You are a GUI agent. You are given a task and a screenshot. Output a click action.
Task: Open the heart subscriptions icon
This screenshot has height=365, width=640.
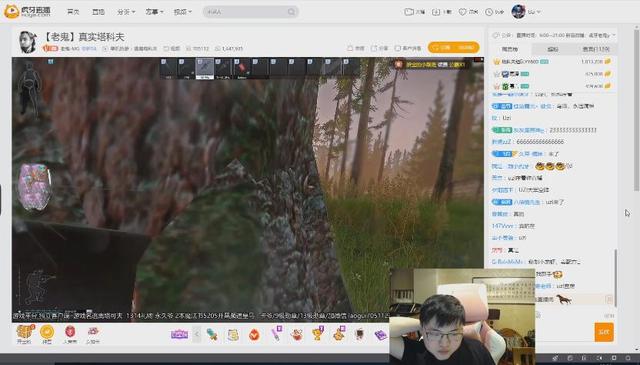point(462,12)
